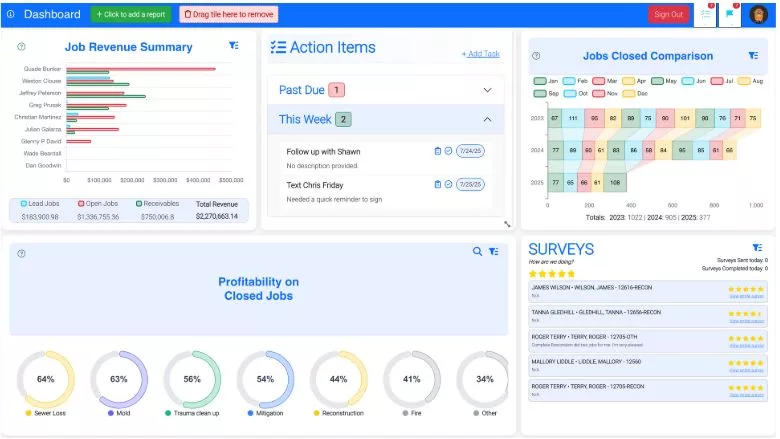The width and height of the screenshot is (780, 439).
Task: Click the filter icon in Surveys panel
Action: click(x=756, y=247)
